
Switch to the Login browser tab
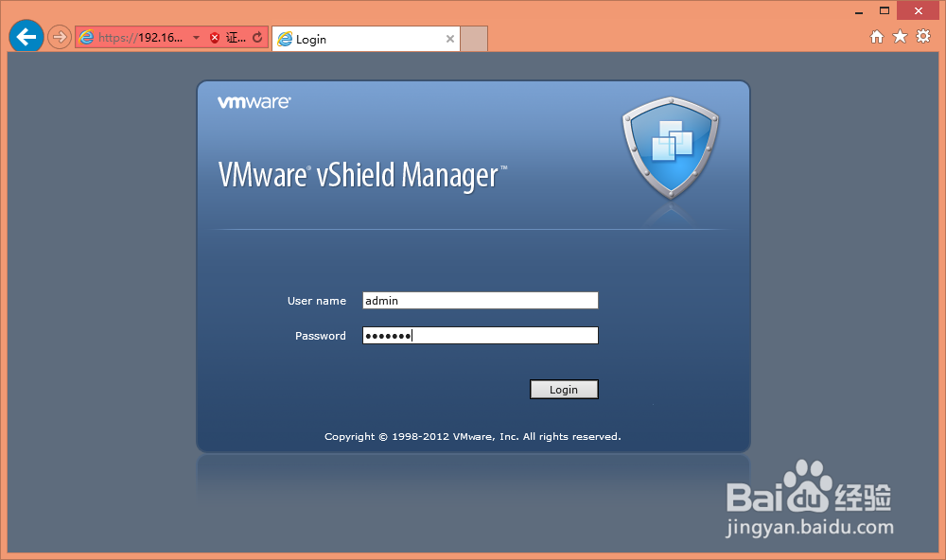[x=365, y=39]
